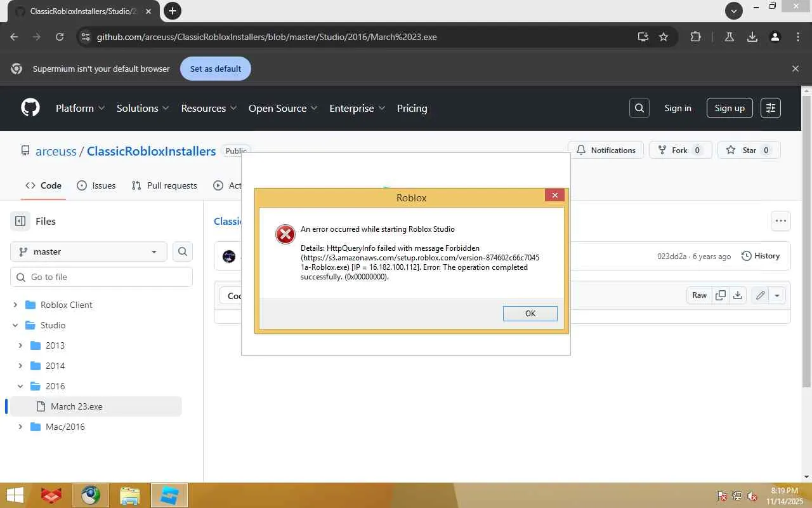This screenshot has width=812, height=508.
Task: Open the edit options dropdown arrow
Action: point(777,295)
